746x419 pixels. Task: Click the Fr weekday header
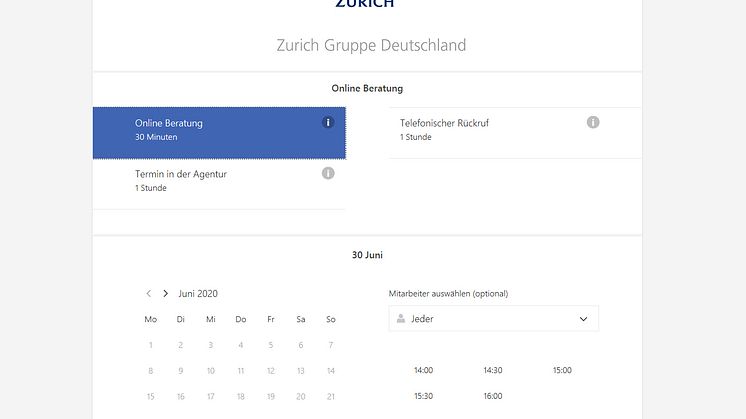(271, 319)
